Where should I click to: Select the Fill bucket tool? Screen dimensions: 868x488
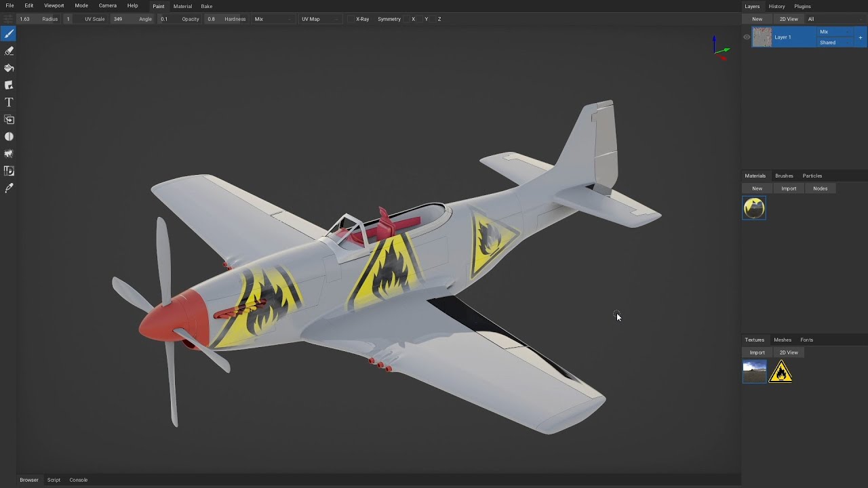[x=9, y=68]
